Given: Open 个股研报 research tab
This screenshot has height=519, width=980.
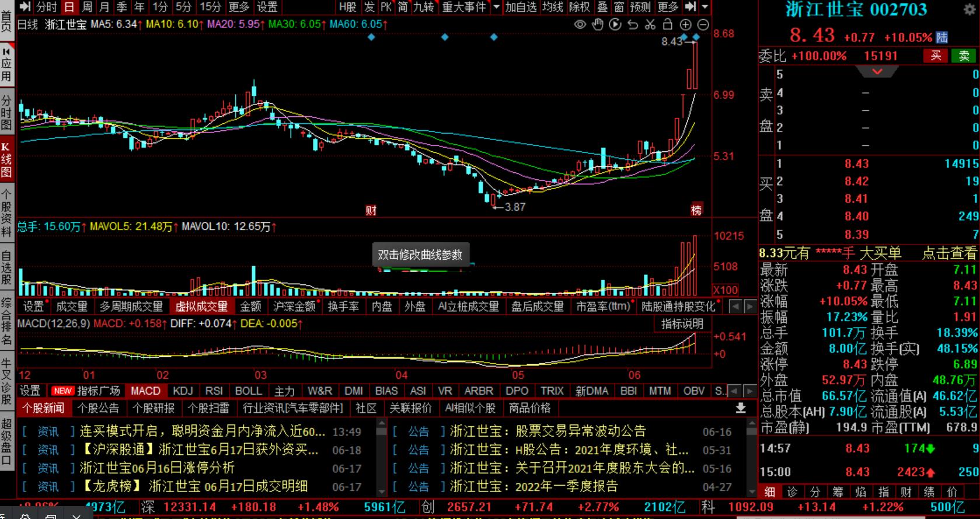Looking at the screenshot, I should 154,409.
